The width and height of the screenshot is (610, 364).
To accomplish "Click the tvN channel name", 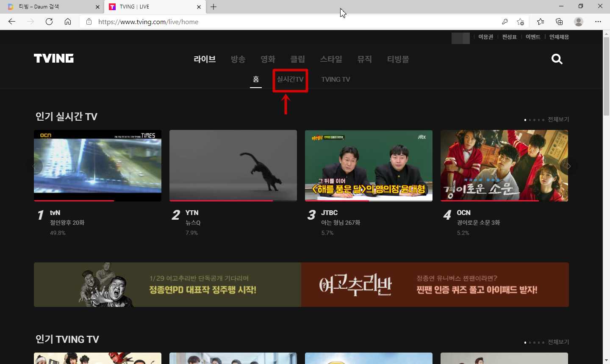I will [x=55, y=213].
